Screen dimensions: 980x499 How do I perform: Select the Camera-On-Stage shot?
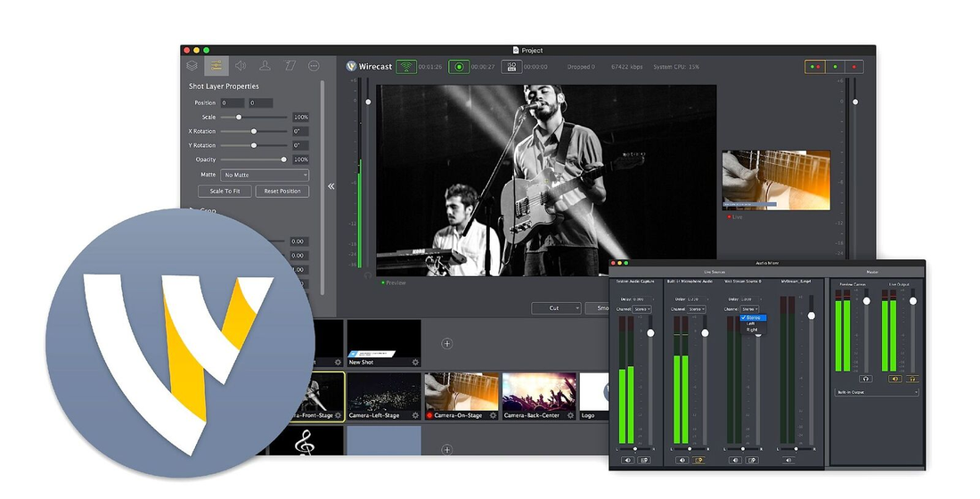pos(461,397)
